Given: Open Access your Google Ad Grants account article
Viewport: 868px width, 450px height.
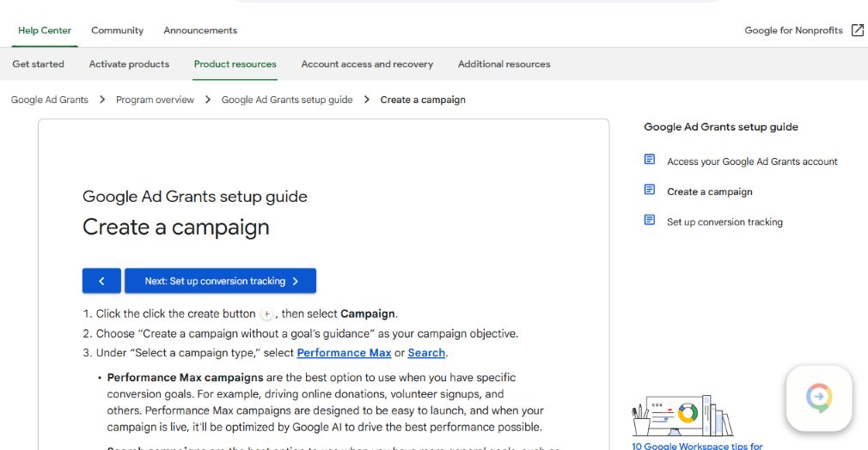Looking at the screenshot, I should click(752, 161).
